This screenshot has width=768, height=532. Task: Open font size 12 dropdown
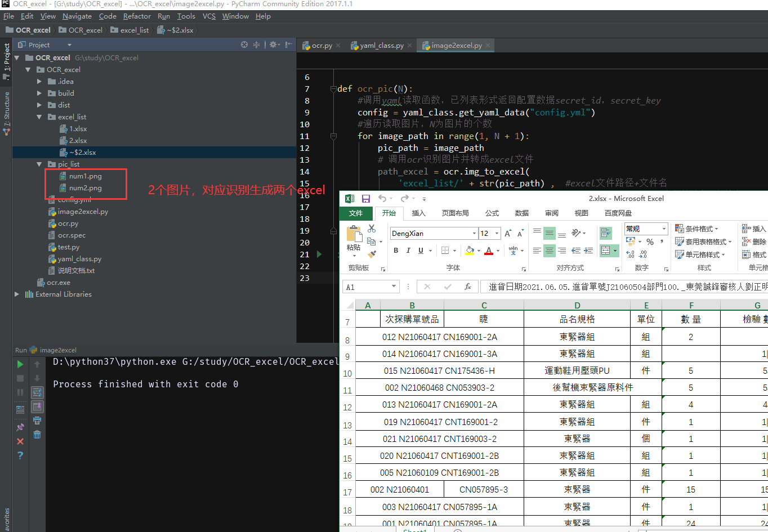(x=497, y=234)
